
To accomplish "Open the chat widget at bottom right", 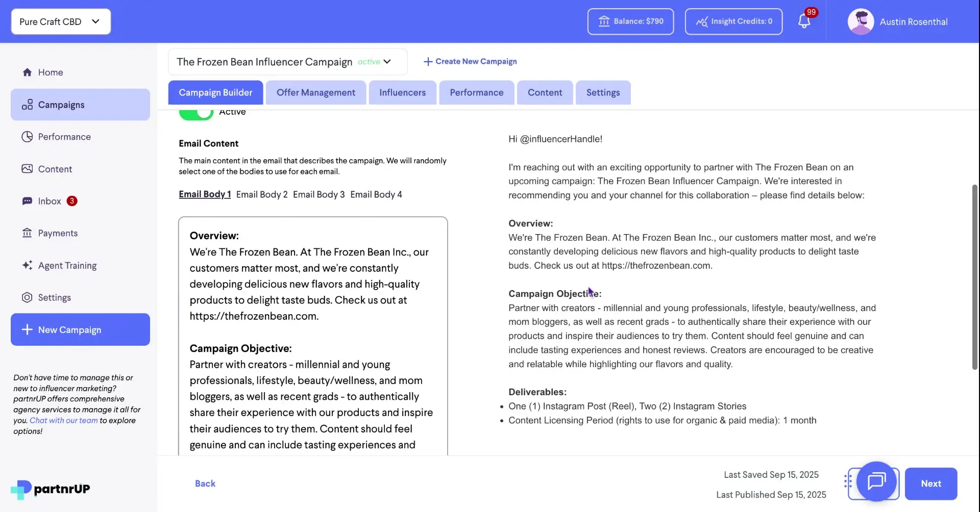I will (x=876, y=483).
